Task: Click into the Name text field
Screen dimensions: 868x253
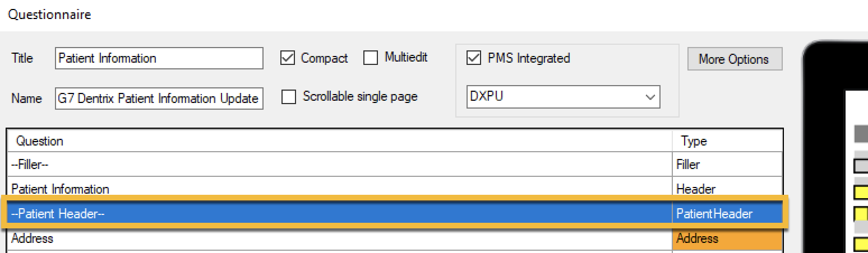Action: tap(159, 99)
